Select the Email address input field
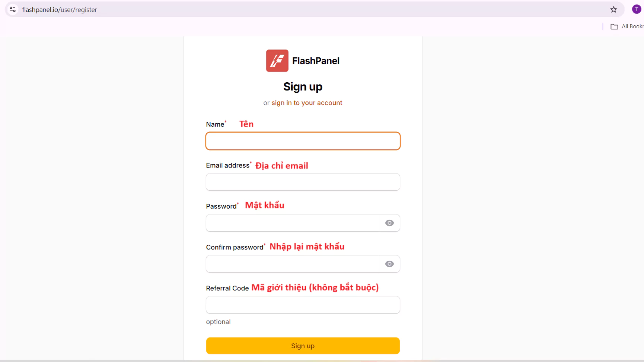Screen dimensions: 644x362 pos(303,182)
